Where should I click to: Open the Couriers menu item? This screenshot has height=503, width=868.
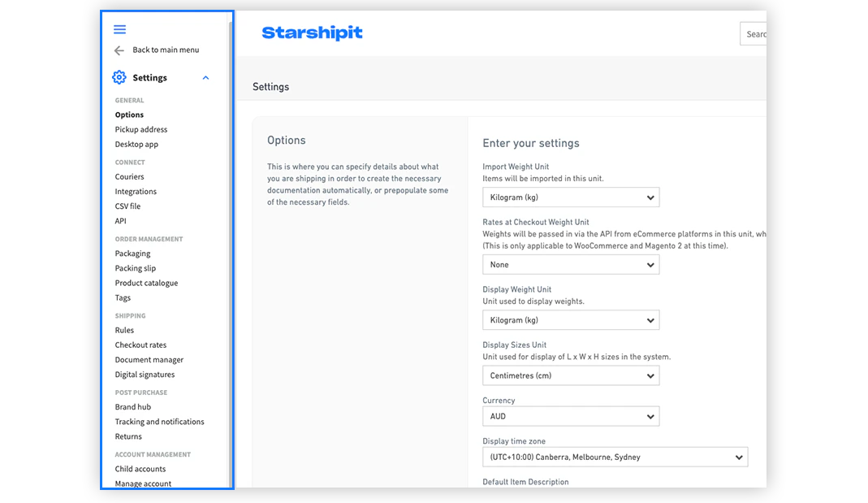(129, 176)
